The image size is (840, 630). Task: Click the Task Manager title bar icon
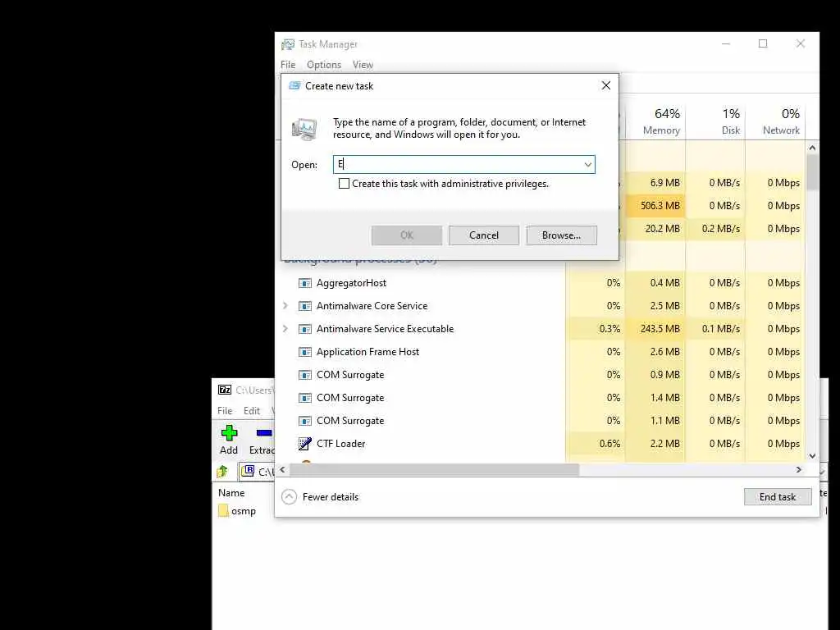[288, 44]
